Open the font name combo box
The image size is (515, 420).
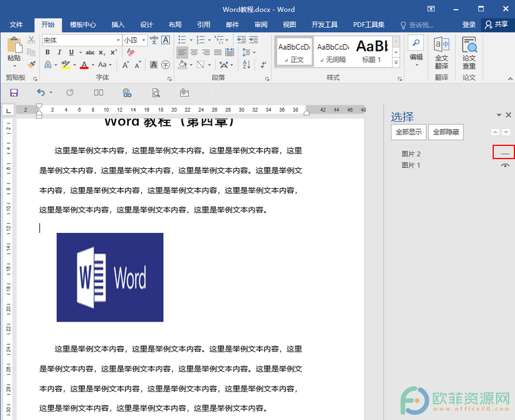pos(82,40)
